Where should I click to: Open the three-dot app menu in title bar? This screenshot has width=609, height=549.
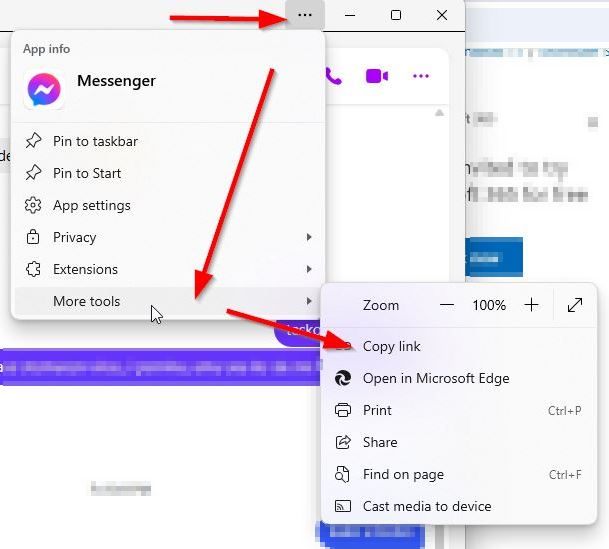305,15
